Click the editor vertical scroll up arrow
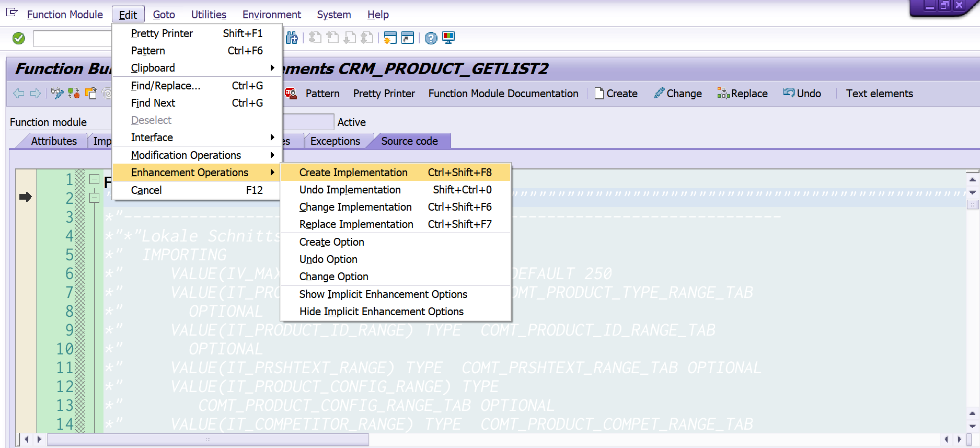Image resolution: width=980 pixels, height=448 pixels. point(972,180)
